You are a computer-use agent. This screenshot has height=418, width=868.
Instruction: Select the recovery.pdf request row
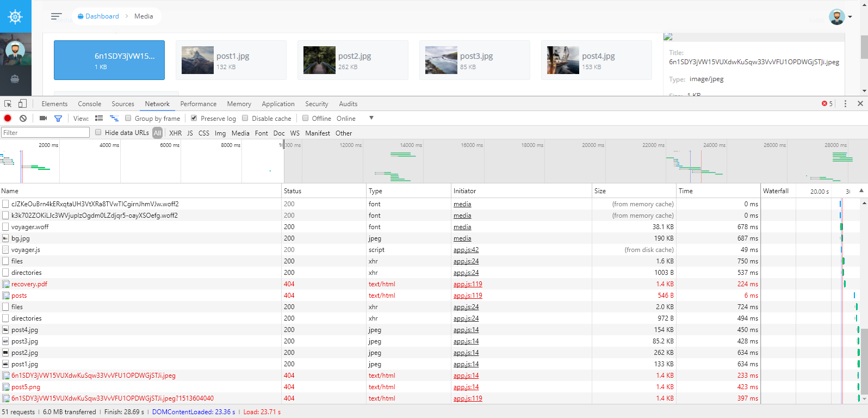380,284
